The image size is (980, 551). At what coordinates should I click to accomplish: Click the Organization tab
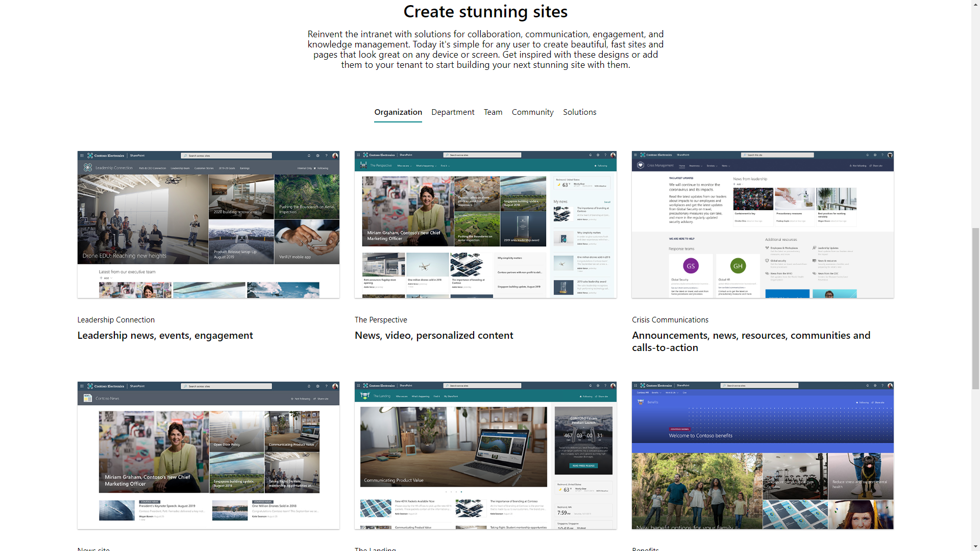[x=398, y=112]
